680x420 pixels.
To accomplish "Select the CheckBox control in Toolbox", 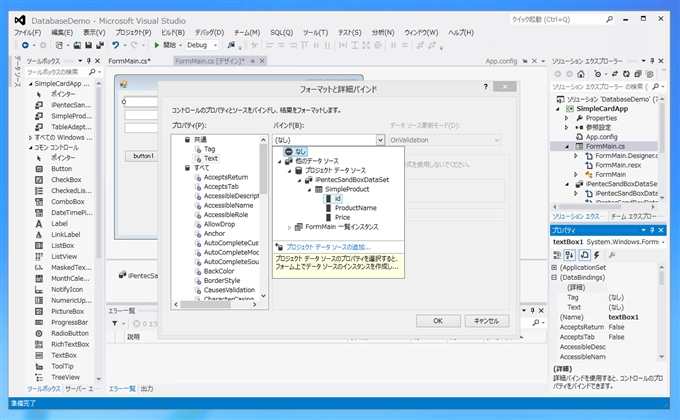I will (x=66, y=180).
